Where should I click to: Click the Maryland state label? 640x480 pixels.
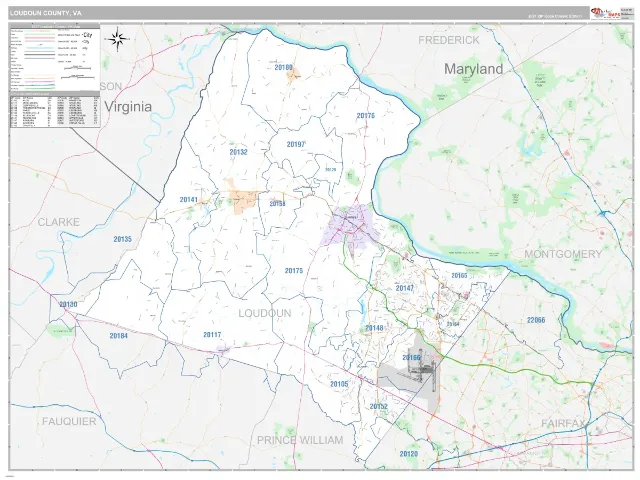pos(473,69)
